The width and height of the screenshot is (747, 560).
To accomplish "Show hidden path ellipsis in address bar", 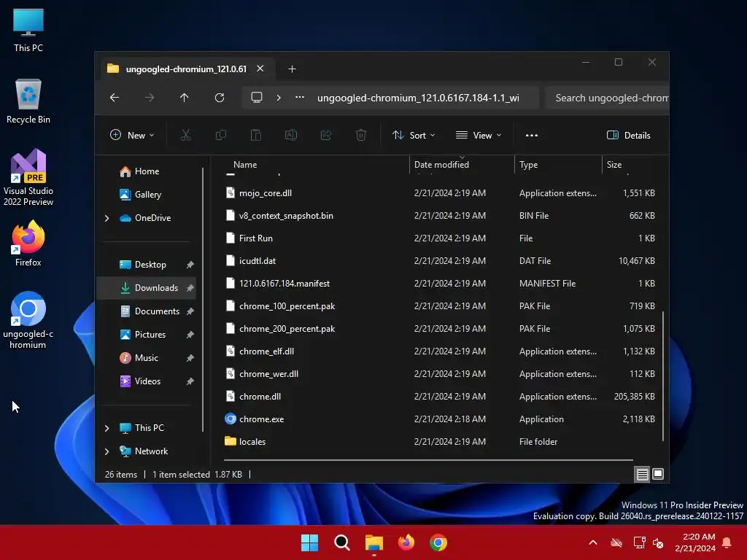I will pos(300,97).
